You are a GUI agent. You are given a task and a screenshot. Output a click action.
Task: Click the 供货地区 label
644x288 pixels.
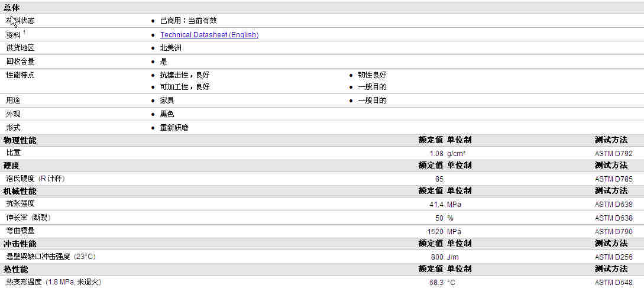tap(20, 48)
